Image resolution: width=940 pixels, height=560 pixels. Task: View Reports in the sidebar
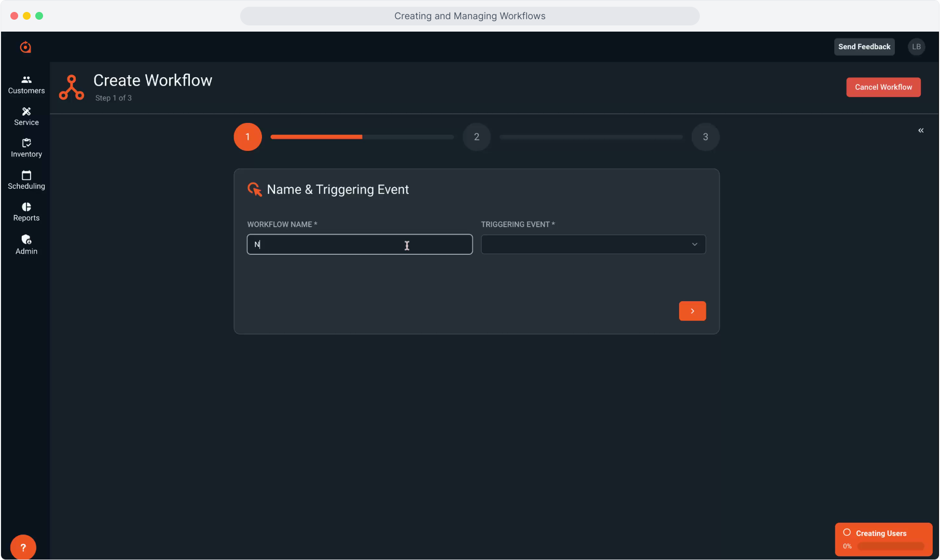click(x=26, y=212)
